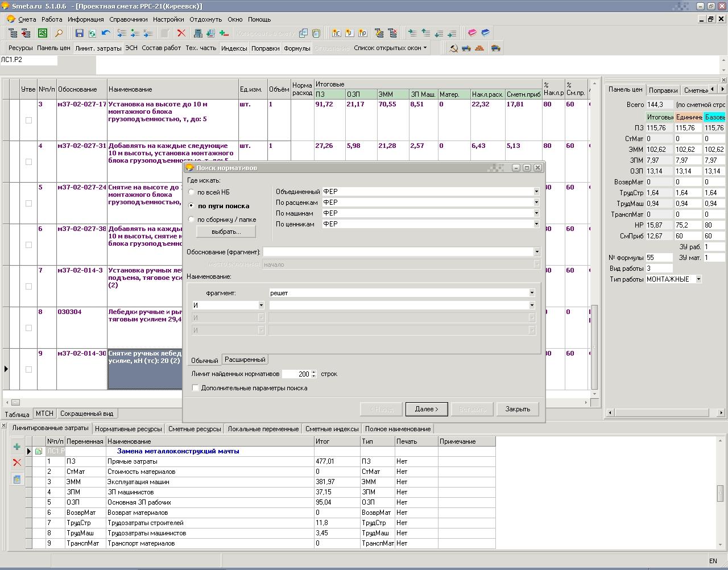This screenshot has width=728, height=570.
Task: Click the 'выбрать...' button
Action: [226, 232]
